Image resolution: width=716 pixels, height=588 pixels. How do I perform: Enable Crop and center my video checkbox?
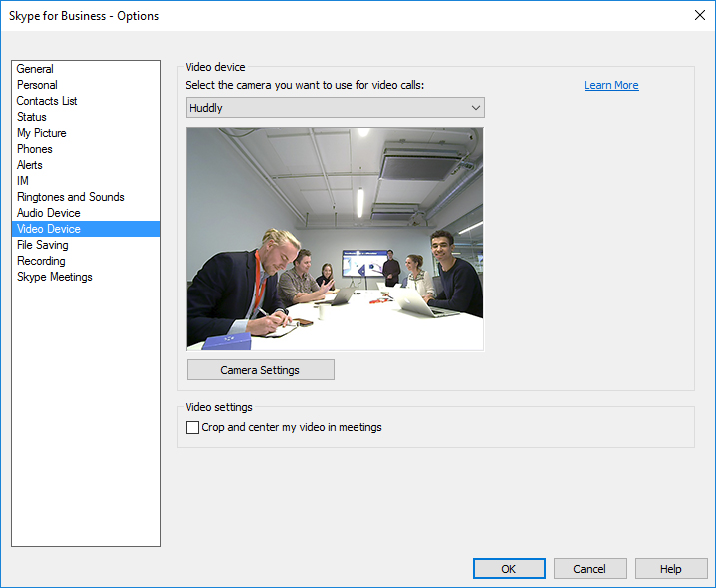click(x=193, y=427)
